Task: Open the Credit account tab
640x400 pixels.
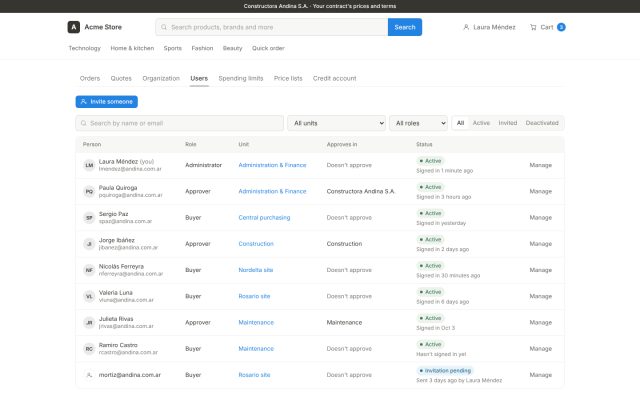Action: tap(335, 78)
